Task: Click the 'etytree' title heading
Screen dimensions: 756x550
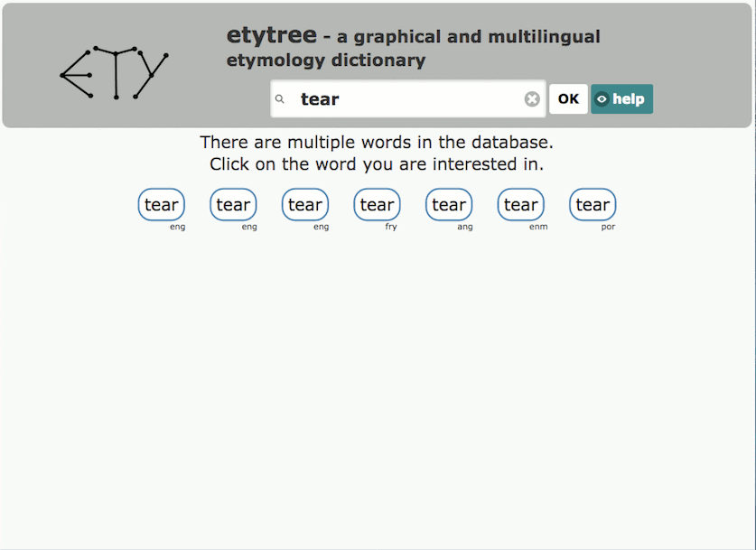Action: click(273, 36)
